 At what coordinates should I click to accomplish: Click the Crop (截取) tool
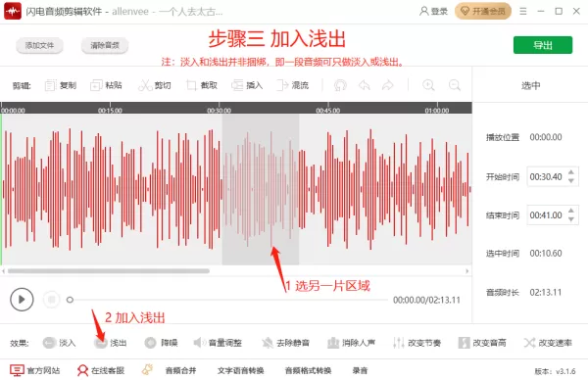point(202,85)
